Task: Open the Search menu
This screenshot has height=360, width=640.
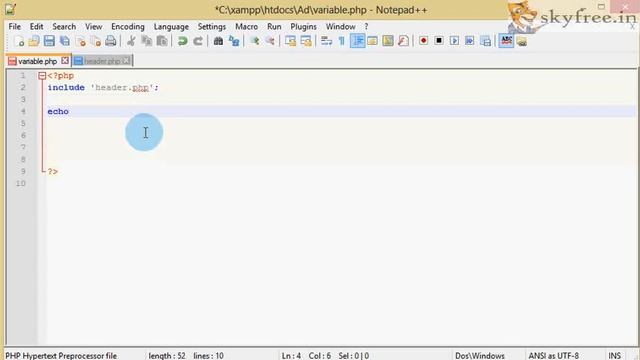Action: click(64, 27)
